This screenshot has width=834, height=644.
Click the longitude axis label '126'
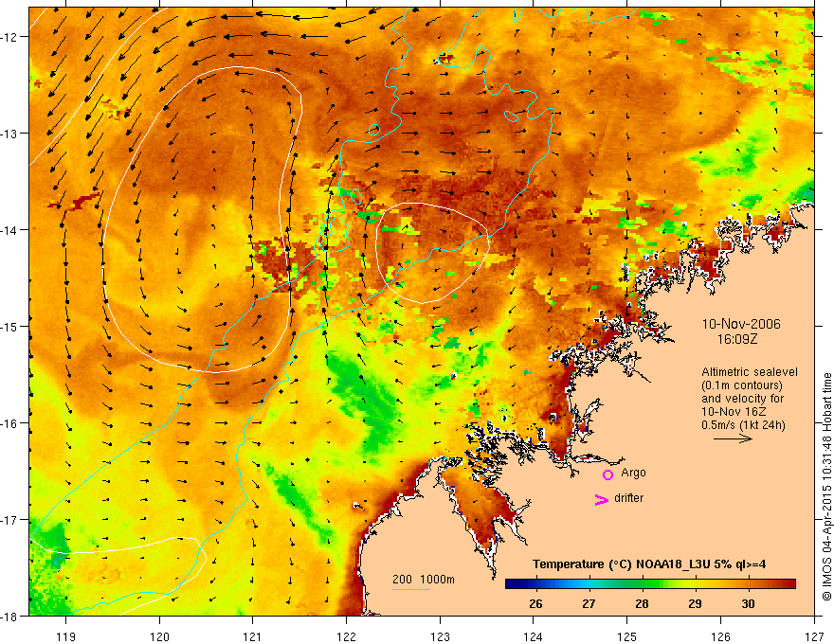pyautogui.click(x=720, y=636)
